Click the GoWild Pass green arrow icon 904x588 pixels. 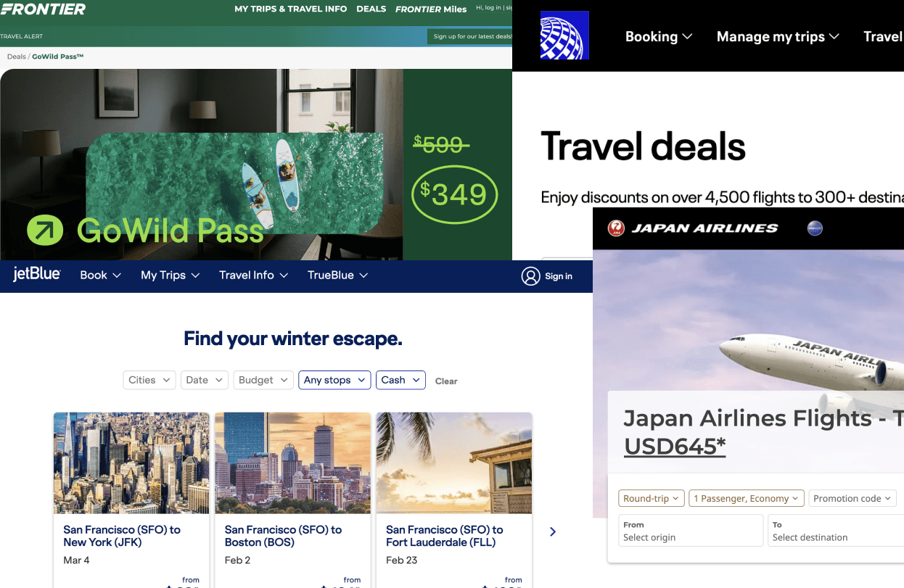pyautogui.click(x=45, y=231)
